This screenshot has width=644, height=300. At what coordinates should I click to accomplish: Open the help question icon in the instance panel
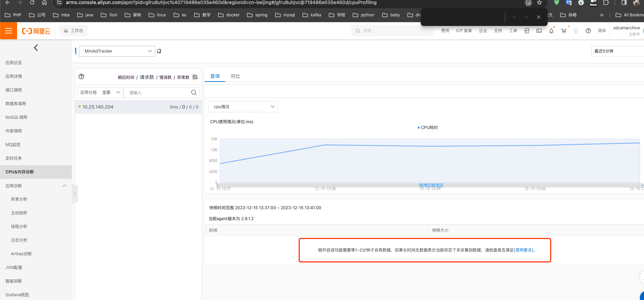coord(81,76)
